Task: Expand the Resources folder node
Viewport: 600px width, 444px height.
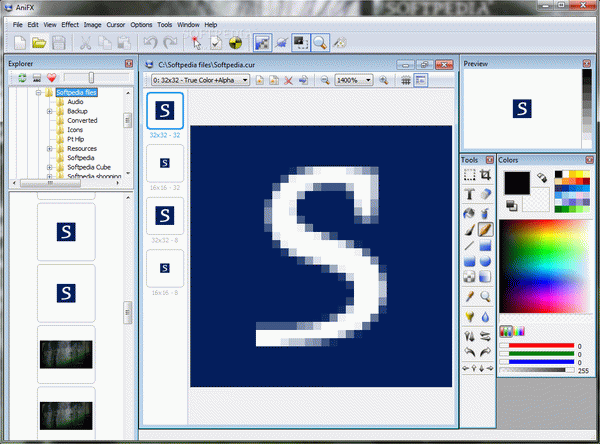Action: [x=49, y=149]
